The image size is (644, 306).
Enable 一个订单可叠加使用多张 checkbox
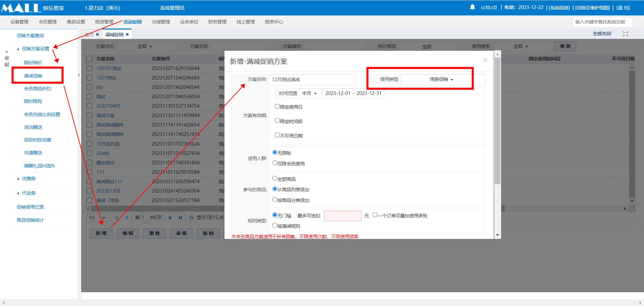(x=375, y=215)
